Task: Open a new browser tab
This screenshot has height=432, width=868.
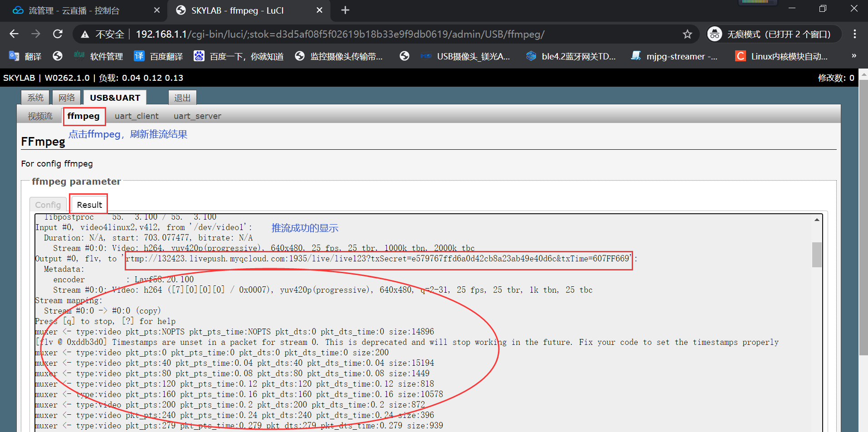Action: [x=345, y=10]
